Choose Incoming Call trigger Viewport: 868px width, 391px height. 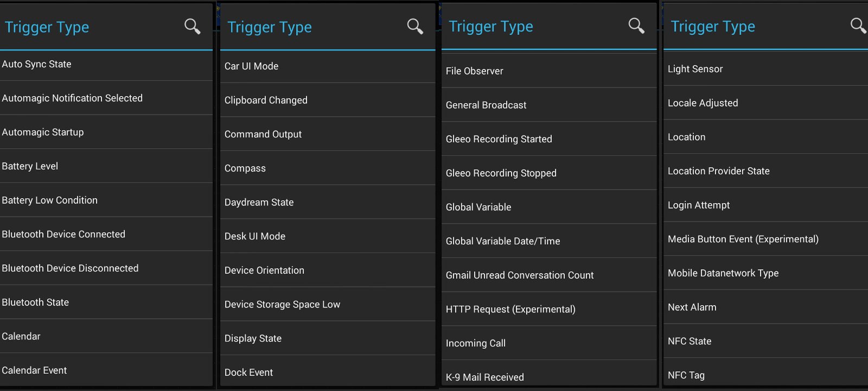(549, 343)
